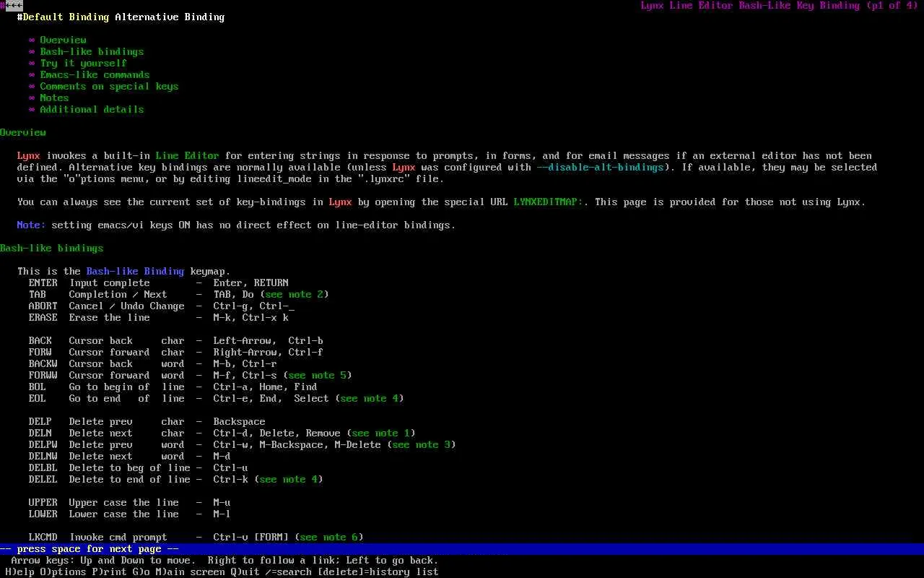Click 'Backspace' in the DELP row
The width and height of the screenshot is (924, 578).
pos(240,422)
